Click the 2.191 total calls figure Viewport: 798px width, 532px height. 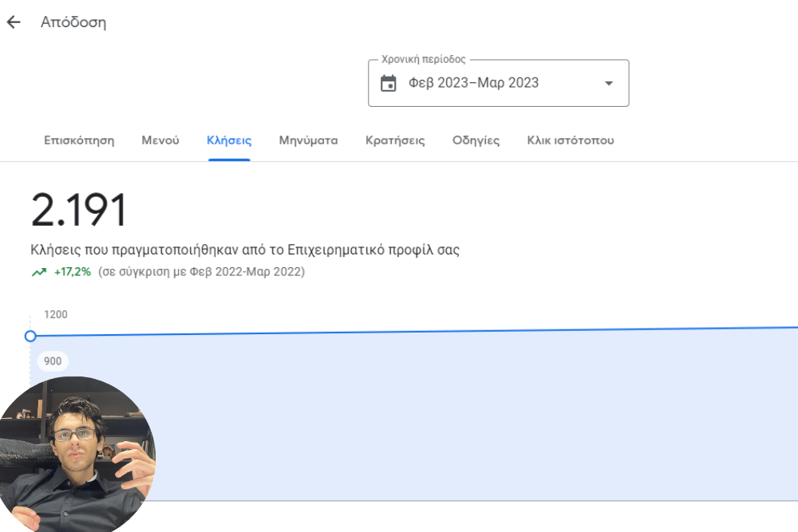coord(77,208)
